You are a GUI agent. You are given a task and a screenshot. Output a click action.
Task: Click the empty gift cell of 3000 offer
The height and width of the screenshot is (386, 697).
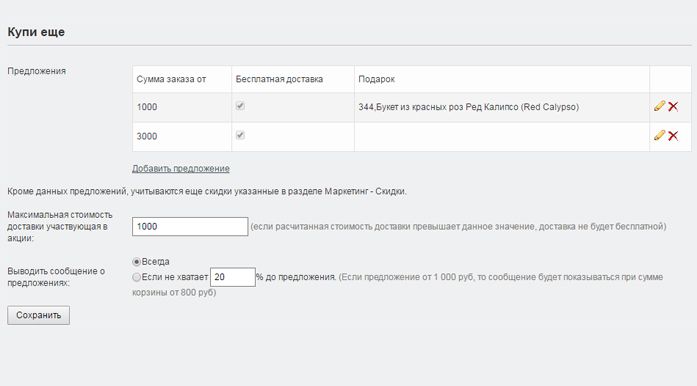tap(502, 137)
